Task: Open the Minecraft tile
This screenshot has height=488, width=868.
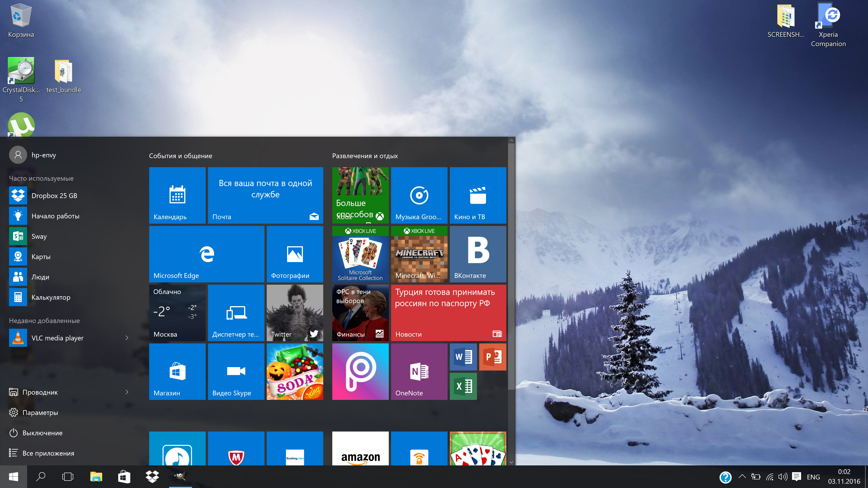Action: [x=419, y=254]
